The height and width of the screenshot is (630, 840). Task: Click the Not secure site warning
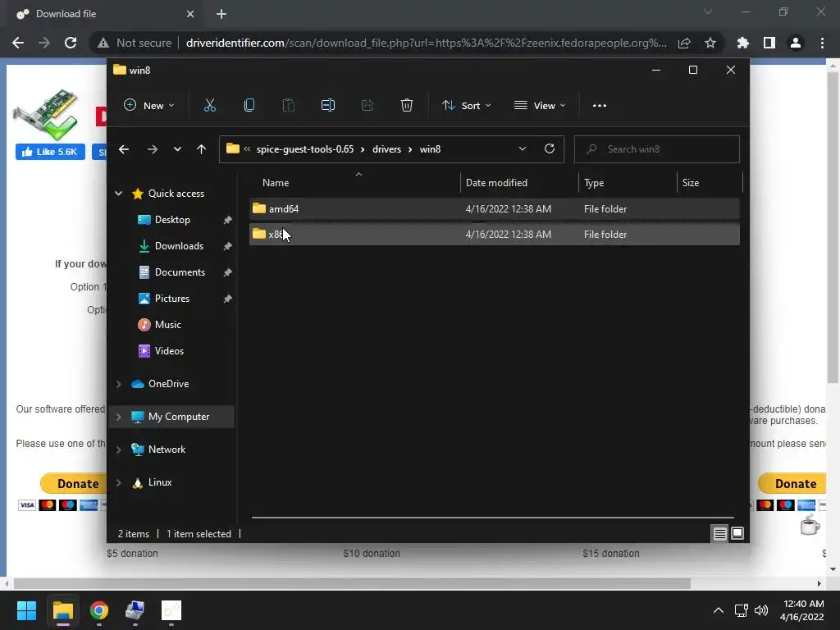click(135, 43)
